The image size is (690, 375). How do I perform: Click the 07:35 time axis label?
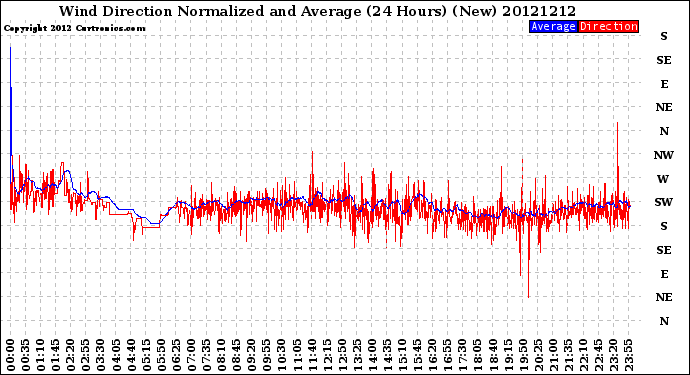click(x=206, y=355)
